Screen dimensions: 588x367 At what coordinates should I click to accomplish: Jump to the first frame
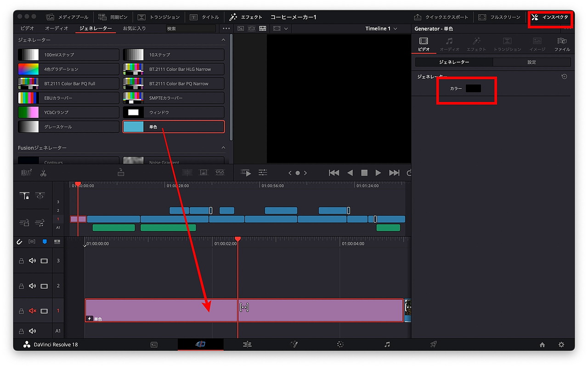(x=334, y=173)
